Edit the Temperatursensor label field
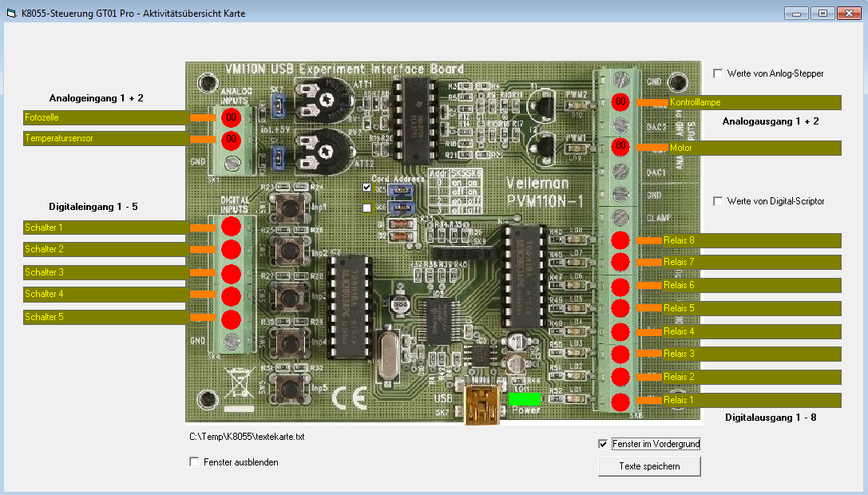868x495 pixels. (x=106, y=138)
